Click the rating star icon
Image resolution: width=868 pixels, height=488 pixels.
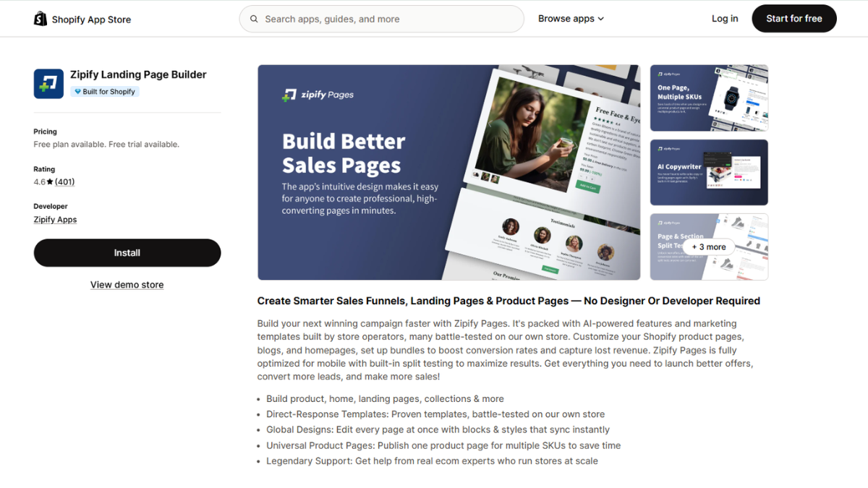pyautogui.click(x=50, y=182)
